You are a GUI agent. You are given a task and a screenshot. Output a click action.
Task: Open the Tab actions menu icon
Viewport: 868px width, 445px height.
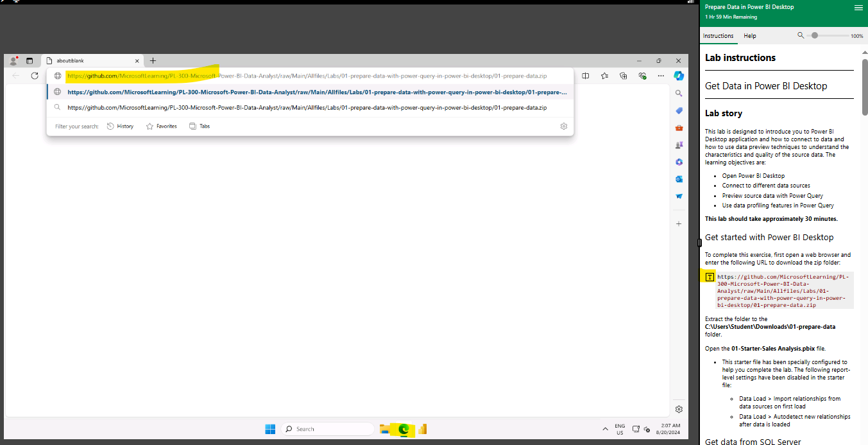[30, 60]
